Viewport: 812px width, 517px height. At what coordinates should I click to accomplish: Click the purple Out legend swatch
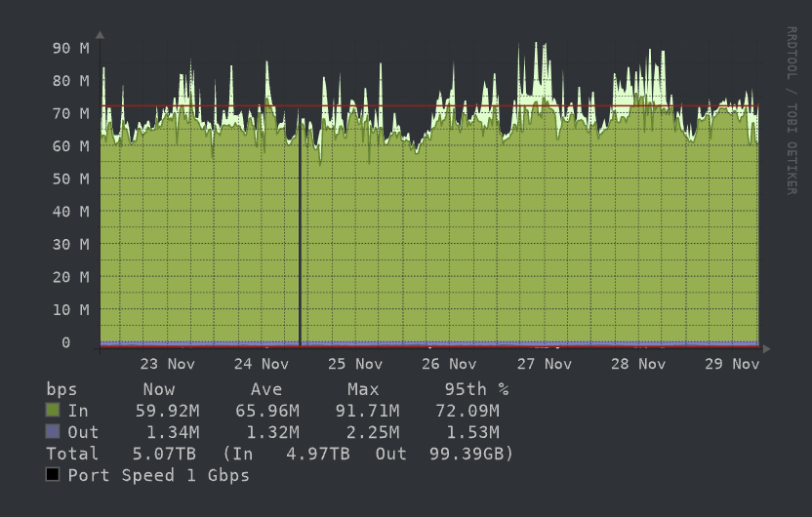click(x=53, y=431)
